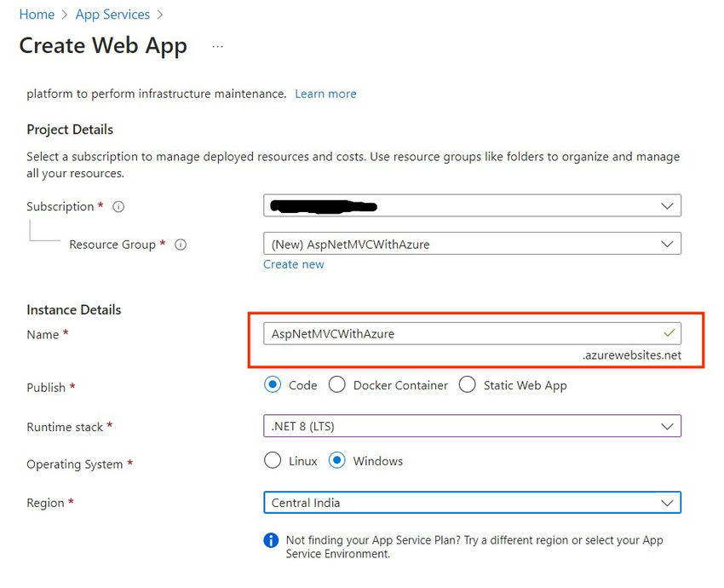Click the info icon next to Subscription
The image size is (724, 588).
click(118, 206)
